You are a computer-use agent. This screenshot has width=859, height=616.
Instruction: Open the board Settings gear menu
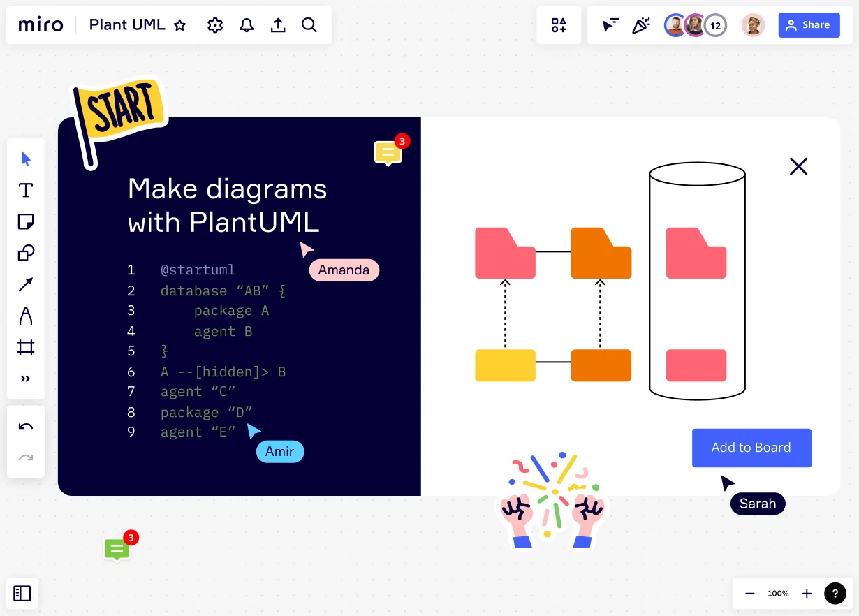pos(214,24)
